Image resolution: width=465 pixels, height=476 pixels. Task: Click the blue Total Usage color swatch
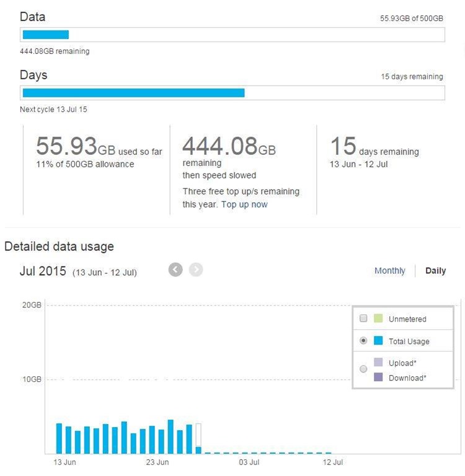(x=378, y=341)
